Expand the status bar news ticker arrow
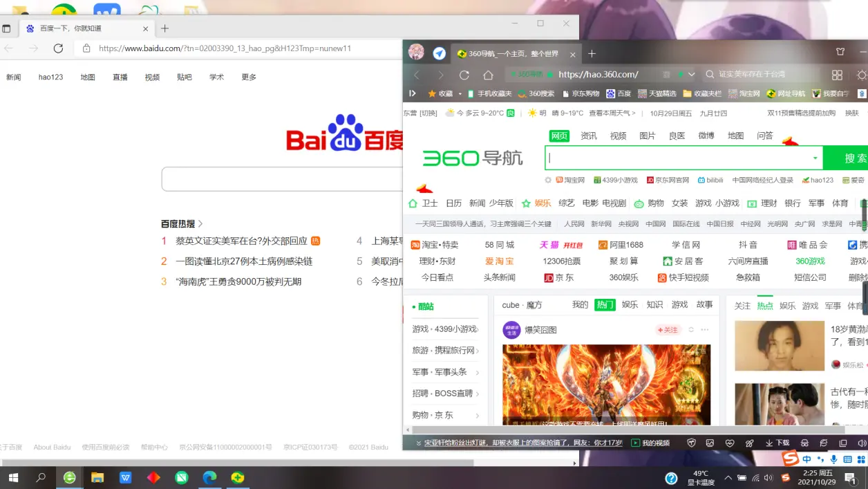Viewport: 868px width, 489px height. pyautogui.click(x=417, y=443)
